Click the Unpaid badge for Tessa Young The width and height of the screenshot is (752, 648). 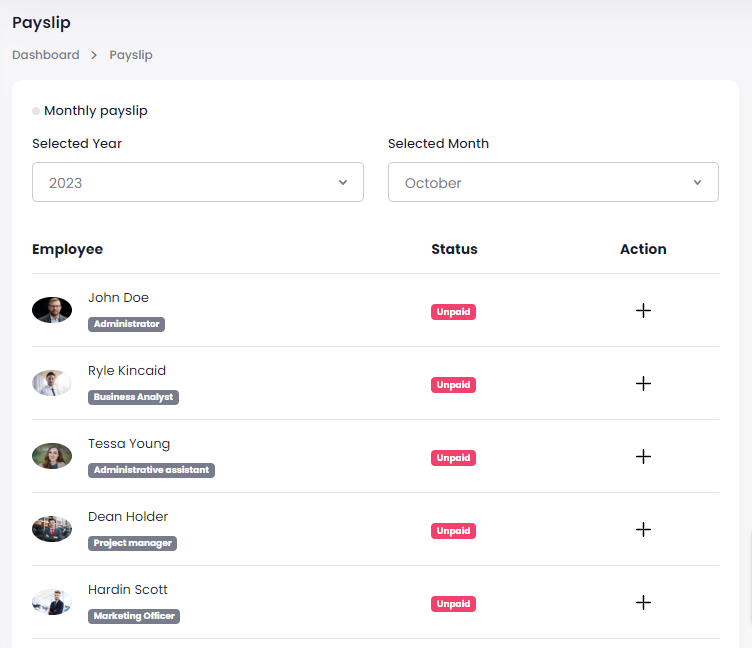click(x=453, y=458)
